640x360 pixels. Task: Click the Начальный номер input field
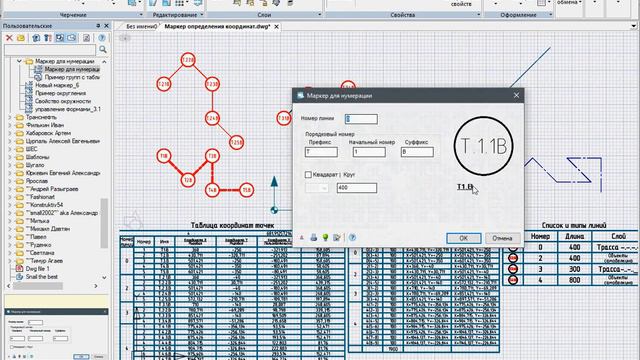[369, 152]
